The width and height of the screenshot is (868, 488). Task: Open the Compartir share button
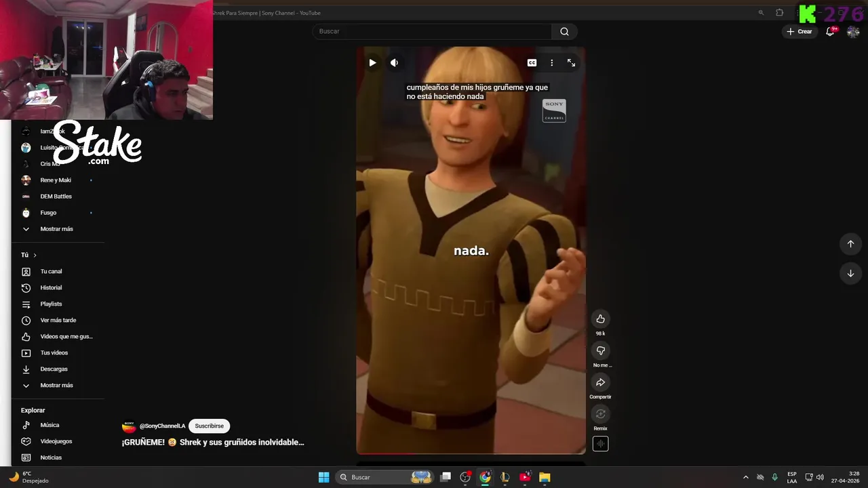click(600, 382)
